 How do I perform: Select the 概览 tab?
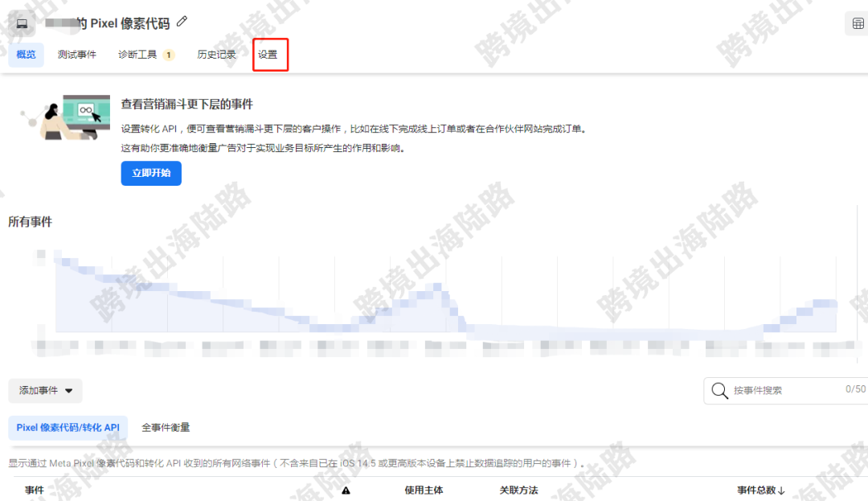coord(26,55)
